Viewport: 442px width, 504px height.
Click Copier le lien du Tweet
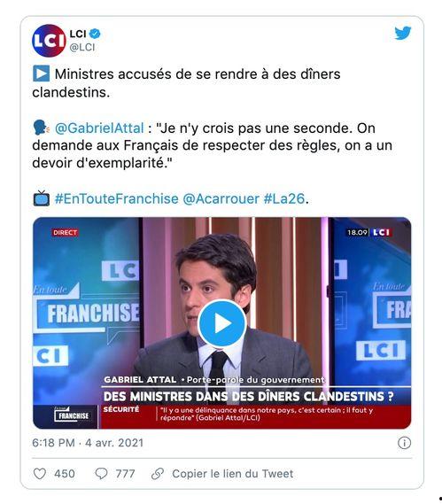(232, 474)
